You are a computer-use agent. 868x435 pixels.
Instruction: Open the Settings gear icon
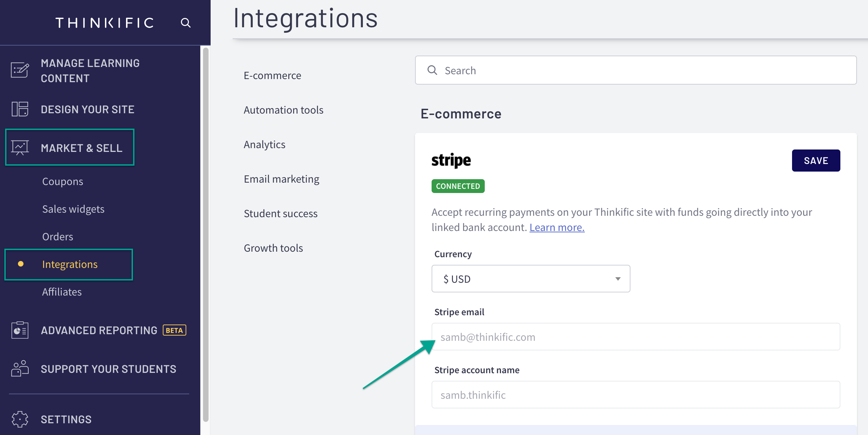point(19,419)
